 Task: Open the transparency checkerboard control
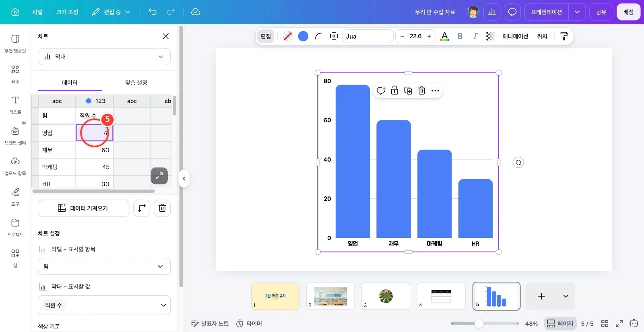(490, 36)
